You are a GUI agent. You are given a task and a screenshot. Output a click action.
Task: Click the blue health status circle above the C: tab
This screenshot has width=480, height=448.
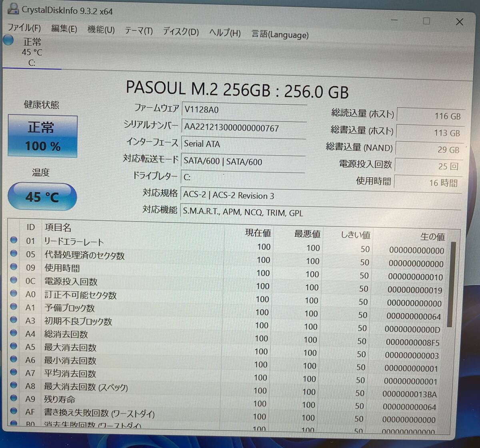pos(8,39)
